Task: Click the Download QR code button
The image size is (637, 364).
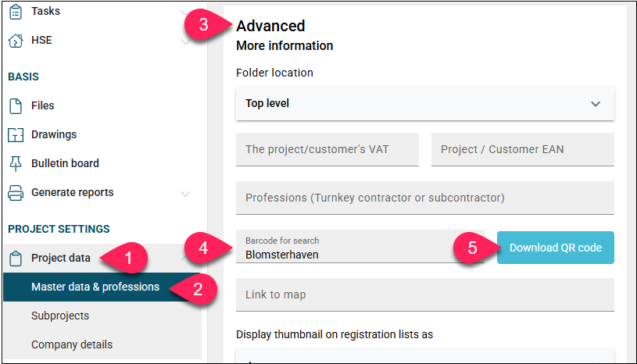Action: tap(556, 248)
